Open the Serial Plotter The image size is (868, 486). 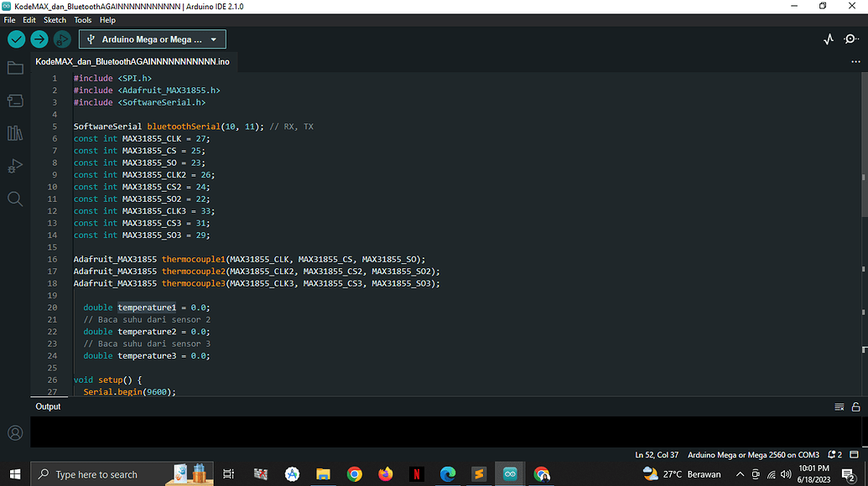829,39
